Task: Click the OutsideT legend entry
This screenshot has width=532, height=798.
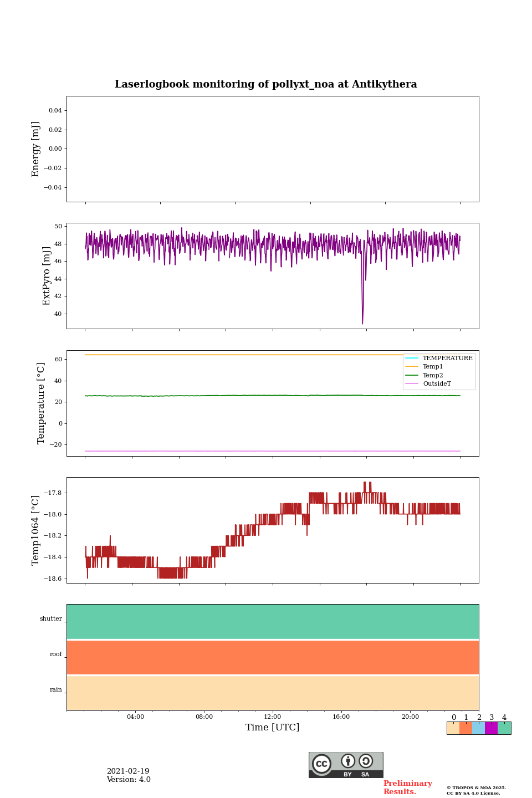Action: pos(428,383)
